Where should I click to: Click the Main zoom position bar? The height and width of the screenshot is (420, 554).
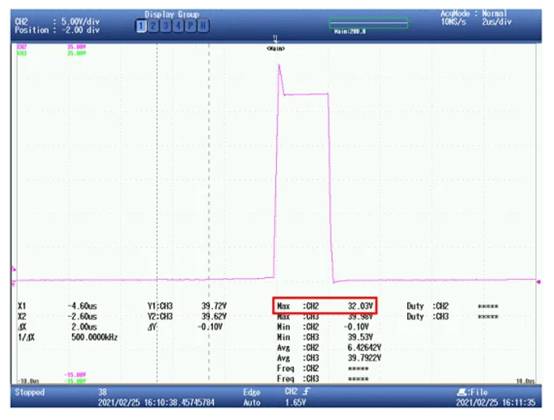368,25
